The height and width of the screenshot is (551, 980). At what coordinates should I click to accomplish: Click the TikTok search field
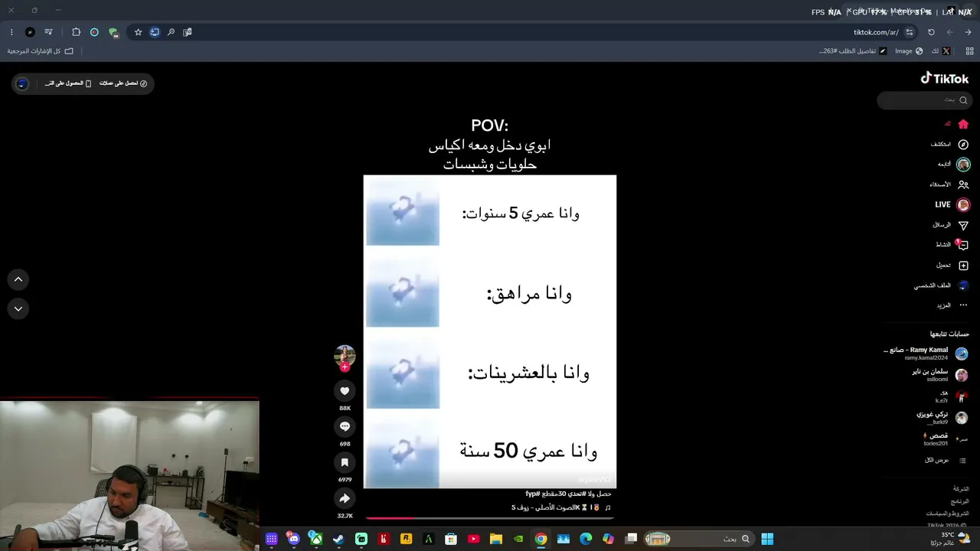(x=925, y=100)
